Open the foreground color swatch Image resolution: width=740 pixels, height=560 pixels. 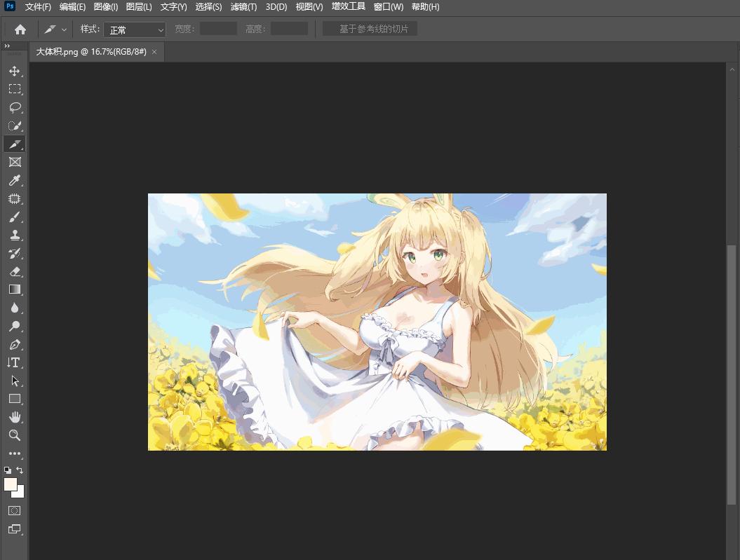click(x=11, y=484)
